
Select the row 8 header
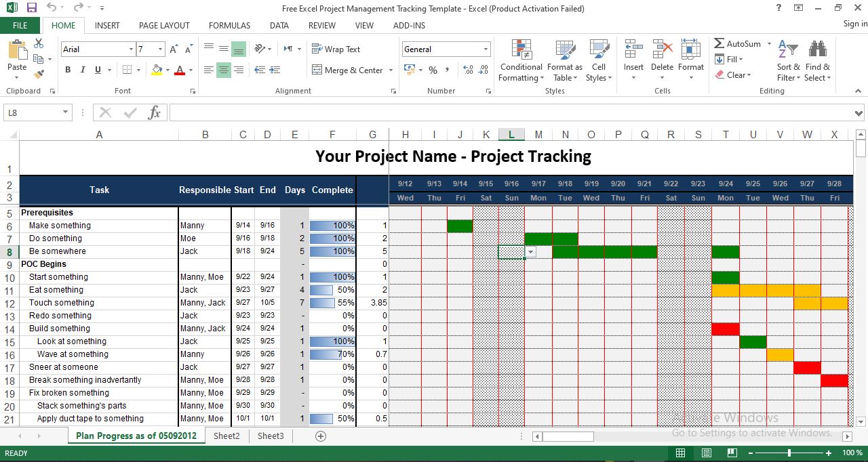coord(9,251)
